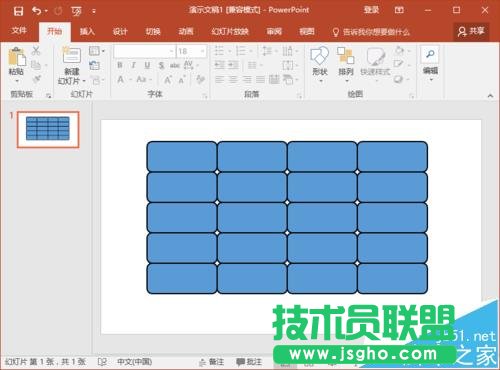Click the font name combo box
The height and width of the screenshot is (370, 500).
pos(144,51)
